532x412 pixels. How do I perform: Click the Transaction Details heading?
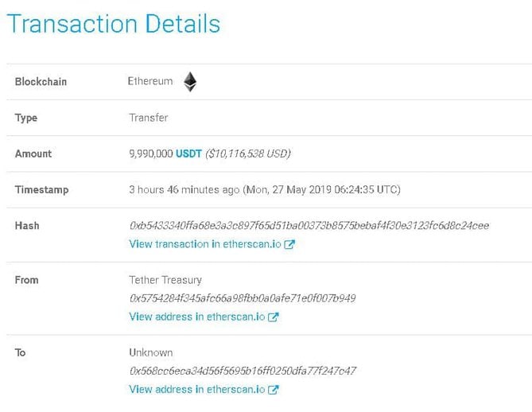click(113, 23)
